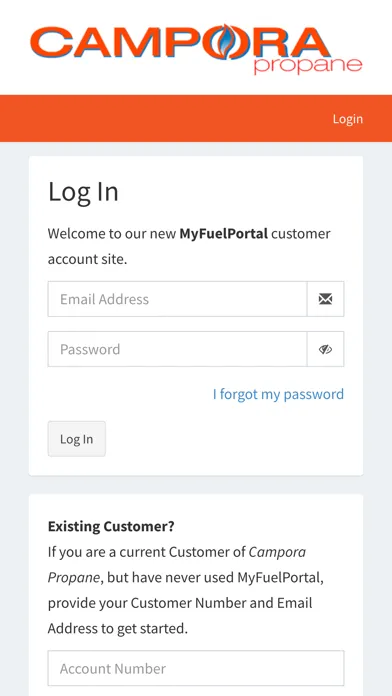Toggle password visibility with the crossed-eye icon

(325, 349)
